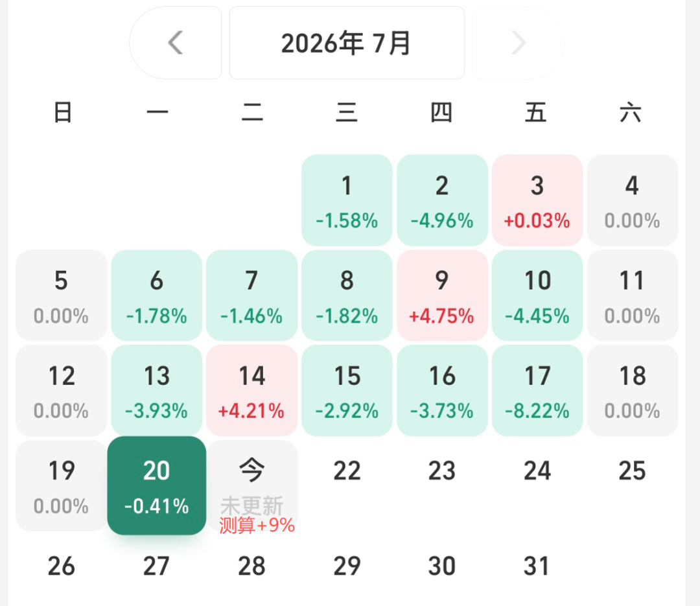Select July 8 showing -1.82%

click(347, 295)
